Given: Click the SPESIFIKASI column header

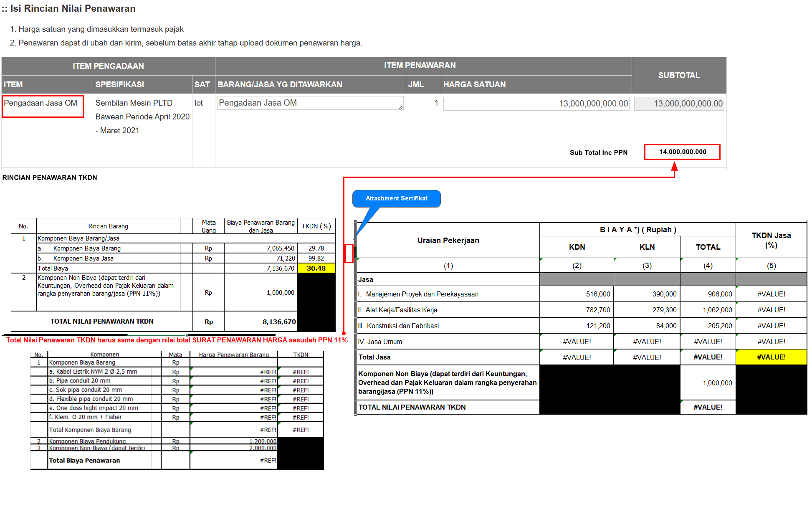Looking at the screenshot, I should coord(120,85).
